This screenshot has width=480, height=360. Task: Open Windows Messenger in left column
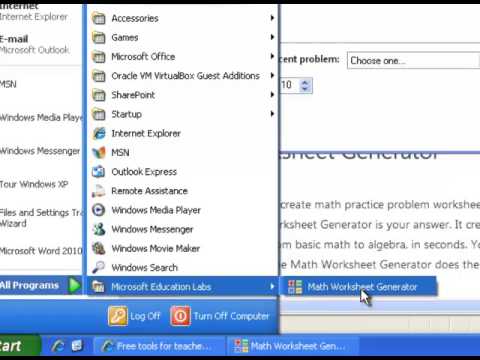[41, 151]
